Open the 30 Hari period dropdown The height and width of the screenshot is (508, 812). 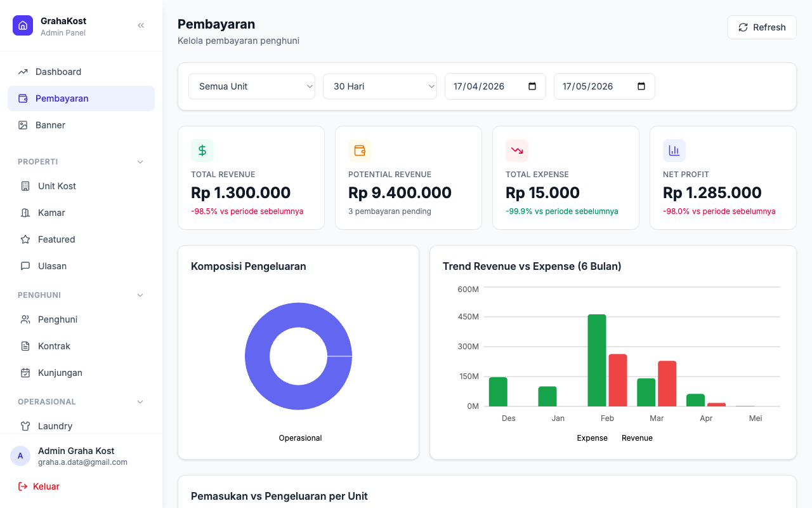[380, 86]
